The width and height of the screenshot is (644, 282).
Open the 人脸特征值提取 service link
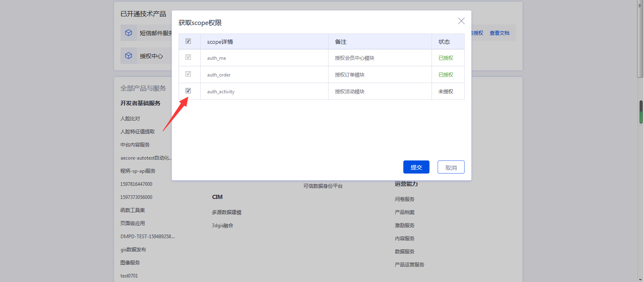point(138,132)
